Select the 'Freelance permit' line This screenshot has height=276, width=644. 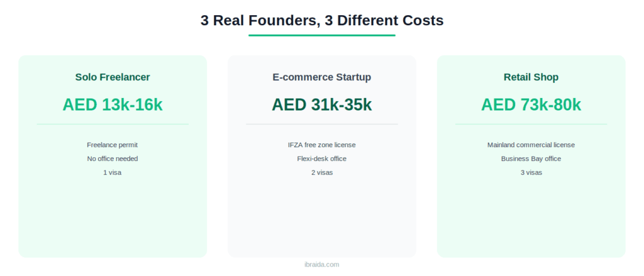coord(113,145)
